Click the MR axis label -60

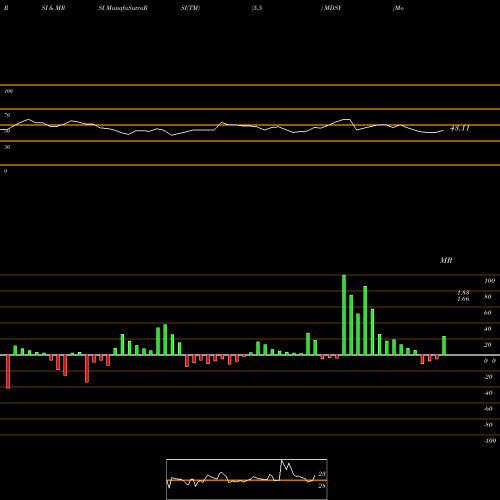[x=488, y=409]
